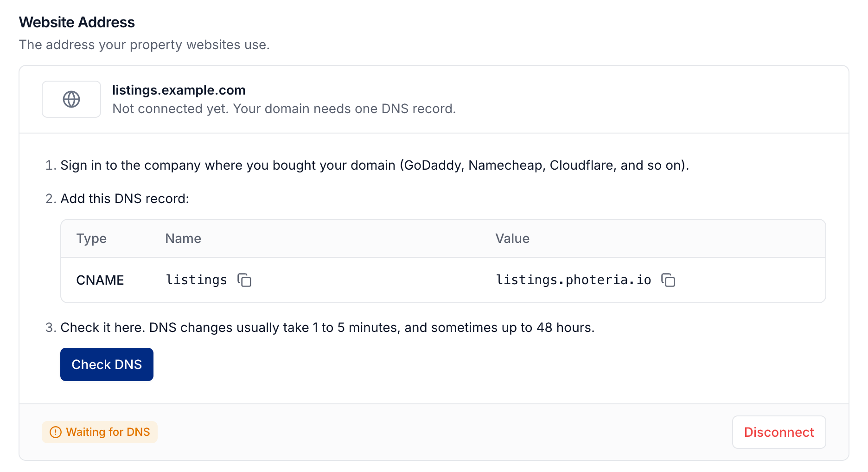The height and width of the screenshot is (472, 868).
Task: Click the Name column header
Action: coord(183,238)
